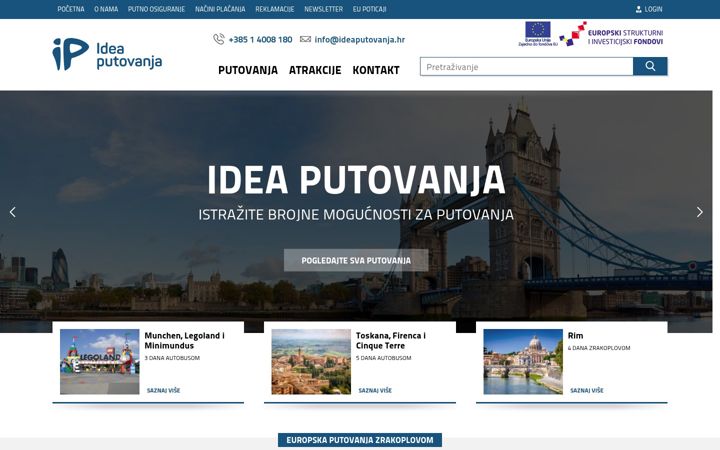Open the O NAMA top menu link
Screen dimensions: 720x450
[x=106, y=9]
